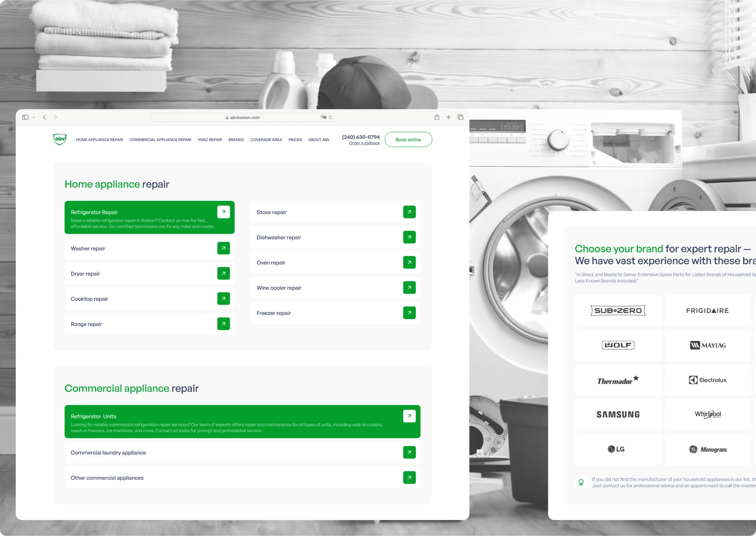Open the Brands menu item
Image resolution: width=756 pixels, height=536 pixels.
[236, 140]
